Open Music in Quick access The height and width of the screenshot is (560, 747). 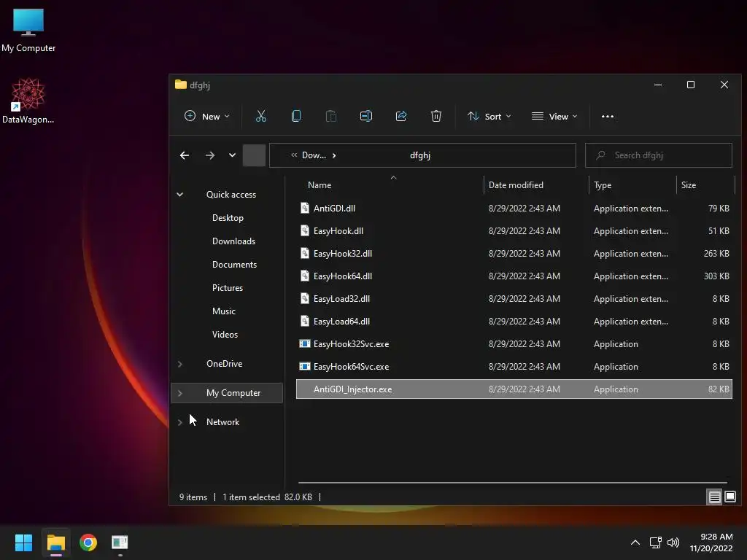(x=223, y=311)
